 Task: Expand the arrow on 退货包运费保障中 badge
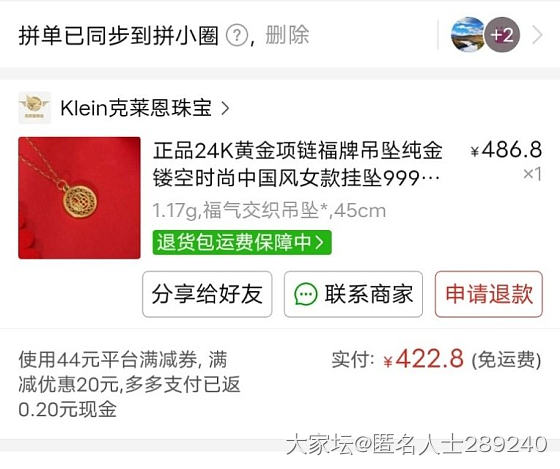click(320, 243)
